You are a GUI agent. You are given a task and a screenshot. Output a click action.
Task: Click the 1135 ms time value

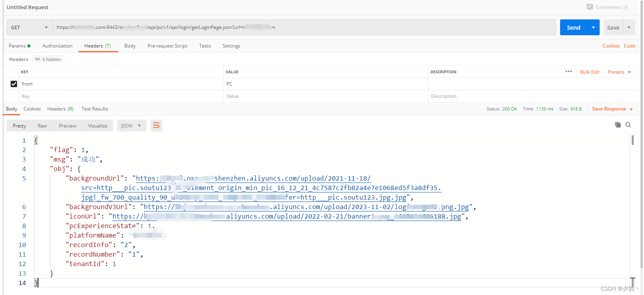pos(545,109)
